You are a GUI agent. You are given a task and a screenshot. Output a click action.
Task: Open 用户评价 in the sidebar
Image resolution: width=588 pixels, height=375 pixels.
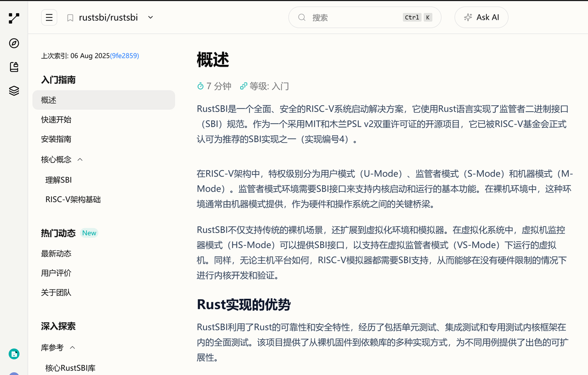tap(56, 273)
